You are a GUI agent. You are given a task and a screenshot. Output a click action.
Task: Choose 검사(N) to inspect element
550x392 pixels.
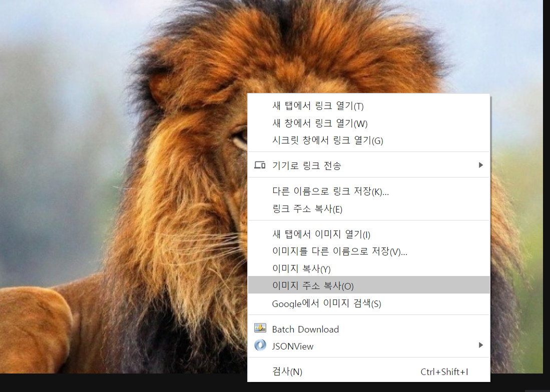(x=369, y=371)
